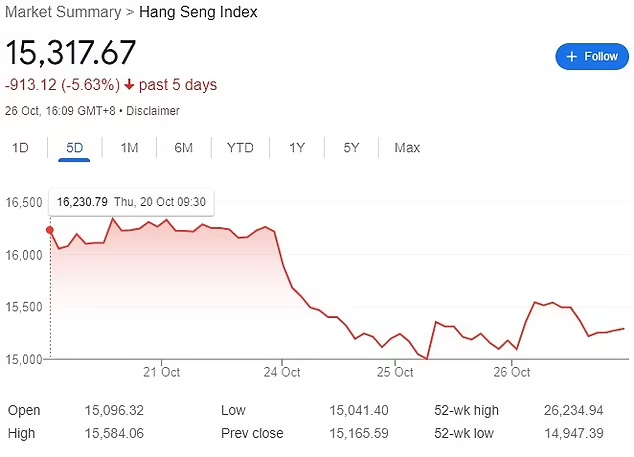
Task: Click the 21 Oct axis label
Action: coord(162,372)
